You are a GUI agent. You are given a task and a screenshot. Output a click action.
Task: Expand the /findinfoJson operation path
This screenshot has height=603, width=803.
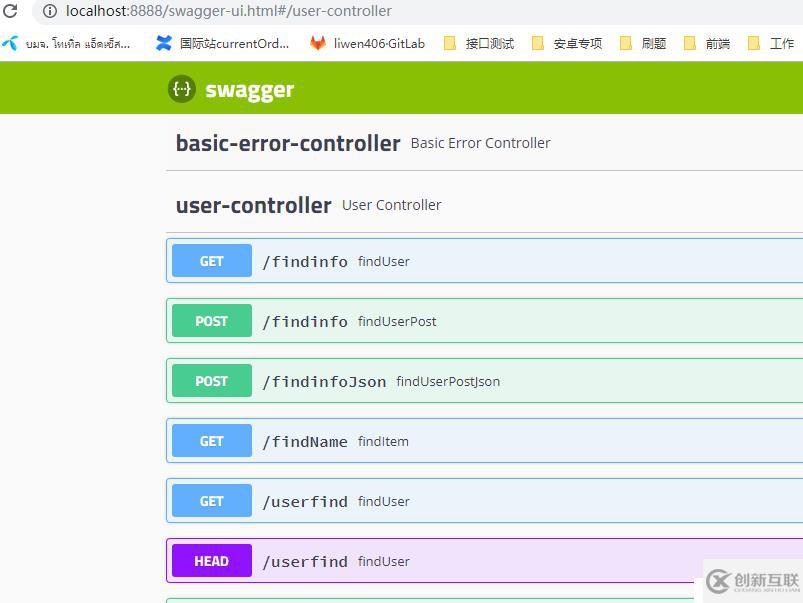pos(324,382)
